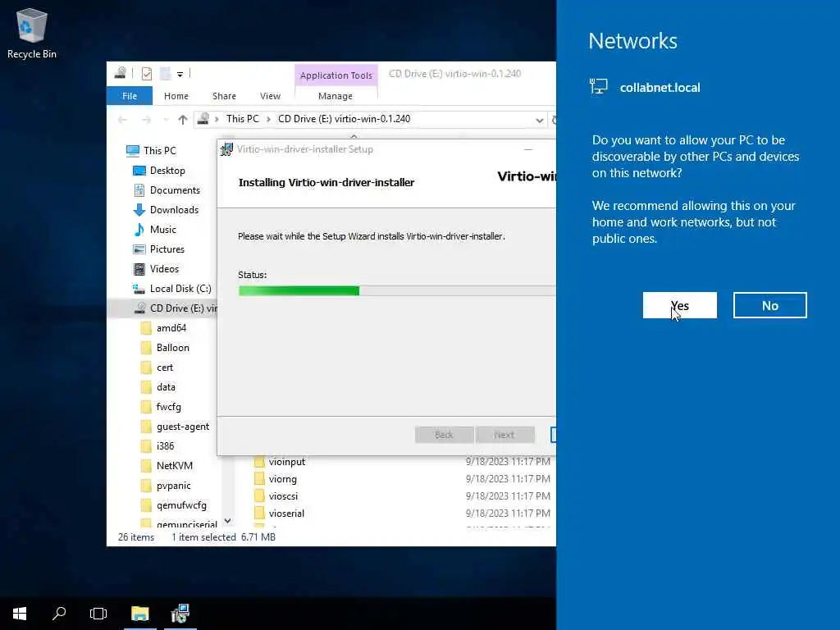Open the data folder in tree
Screen dimensions: 840x630
166,387
